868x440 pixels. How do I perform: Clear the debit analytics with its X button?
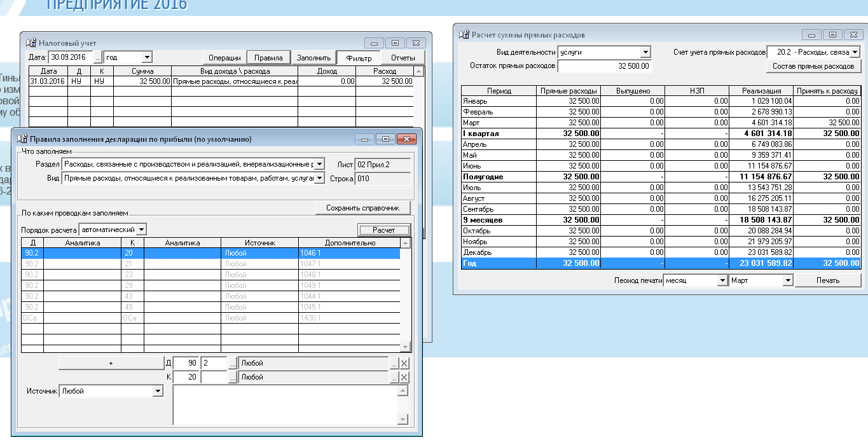pyautogui.click(x=404, y=364)
